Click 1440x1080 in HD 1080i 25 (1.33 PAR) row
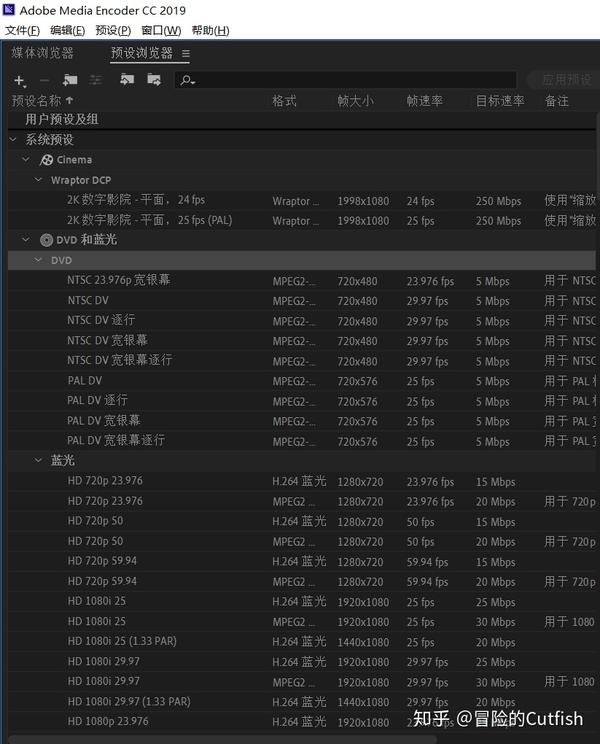 tap(363, 642)
